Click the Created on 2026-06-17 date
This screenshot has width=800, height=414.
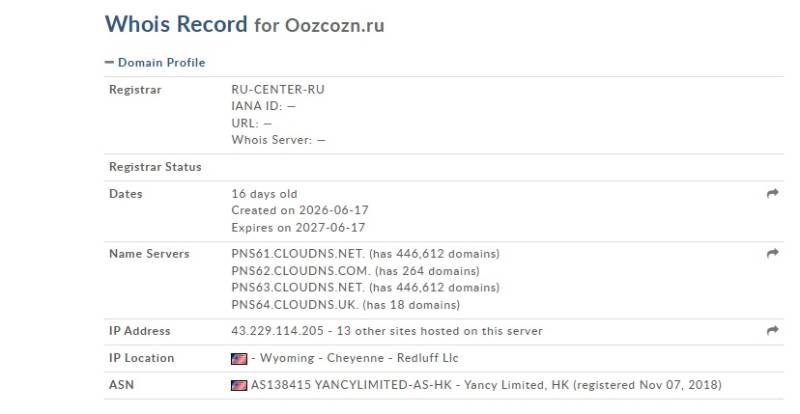click(x=299, y=210)
